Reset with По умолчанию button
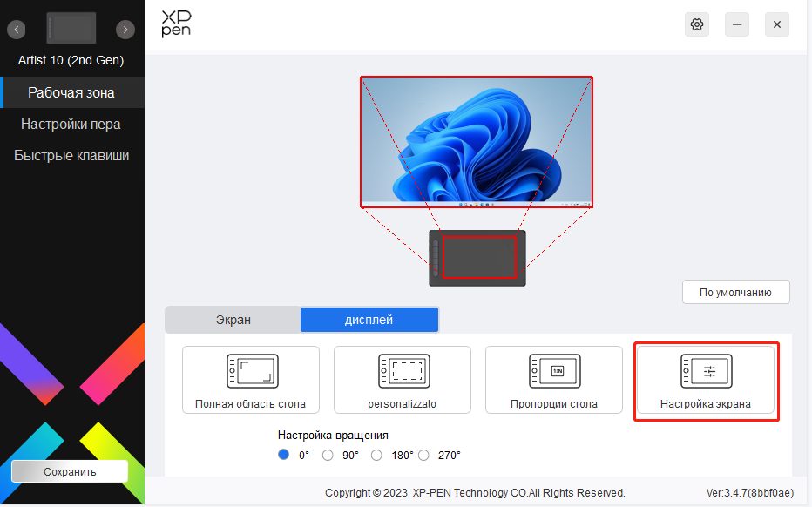The height and width of the screenshot is (507, 812). click(736, 293)
